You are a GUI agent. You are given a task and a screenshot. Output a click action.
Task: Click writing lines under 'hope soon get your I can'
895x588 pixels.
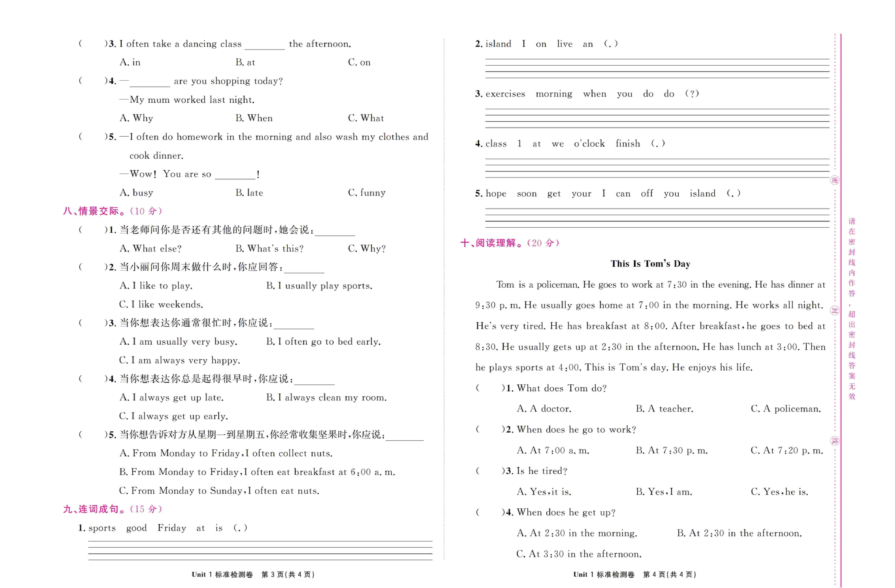657,218
